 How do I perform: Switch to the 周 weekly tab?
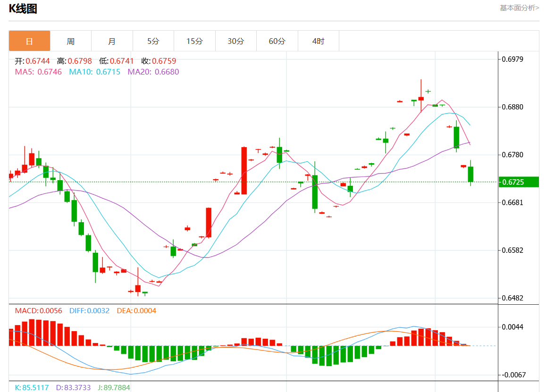[x=71, y=41]
